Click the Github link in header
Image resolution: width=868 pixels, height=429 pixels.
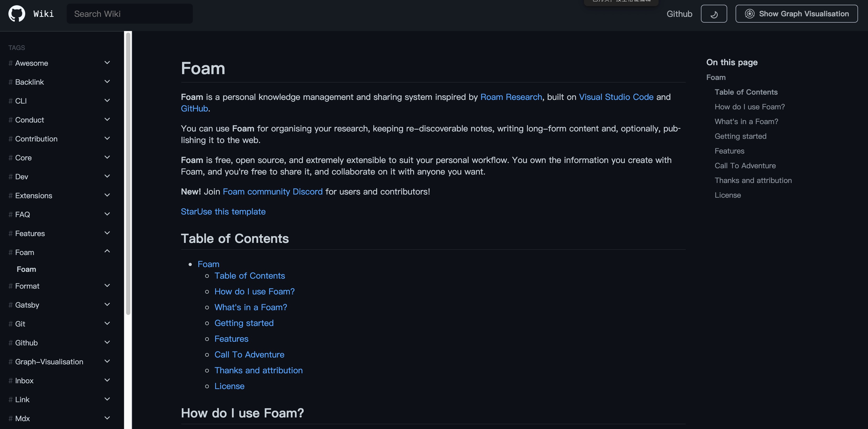[679, 14]
